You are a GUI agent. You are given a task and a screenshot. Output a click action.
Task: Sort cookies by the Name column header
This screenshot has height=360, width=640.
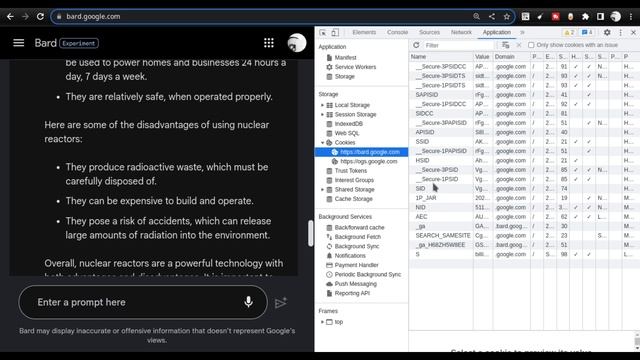pos(441,57)
